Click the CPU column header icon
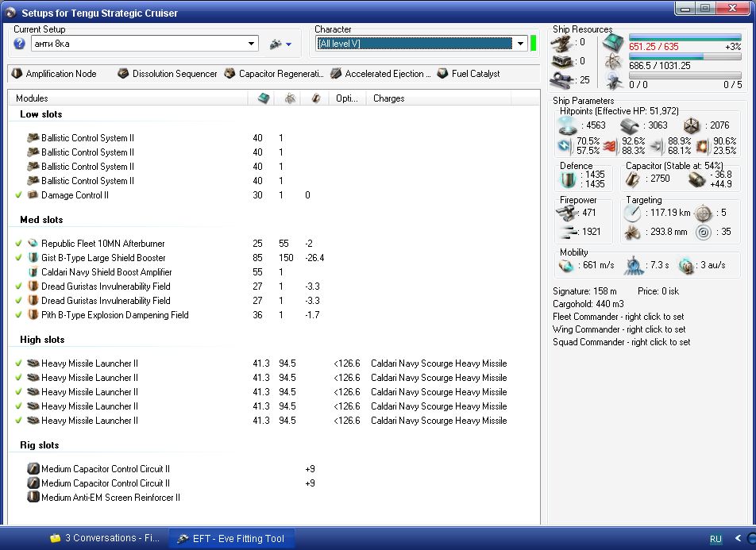 tap(262, 98)
